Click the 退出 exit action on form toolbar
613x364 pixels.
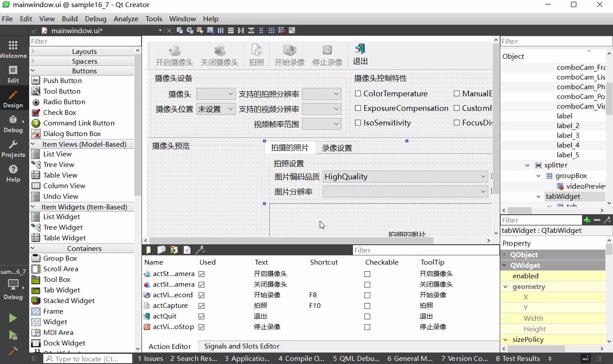tap(360, 55)
